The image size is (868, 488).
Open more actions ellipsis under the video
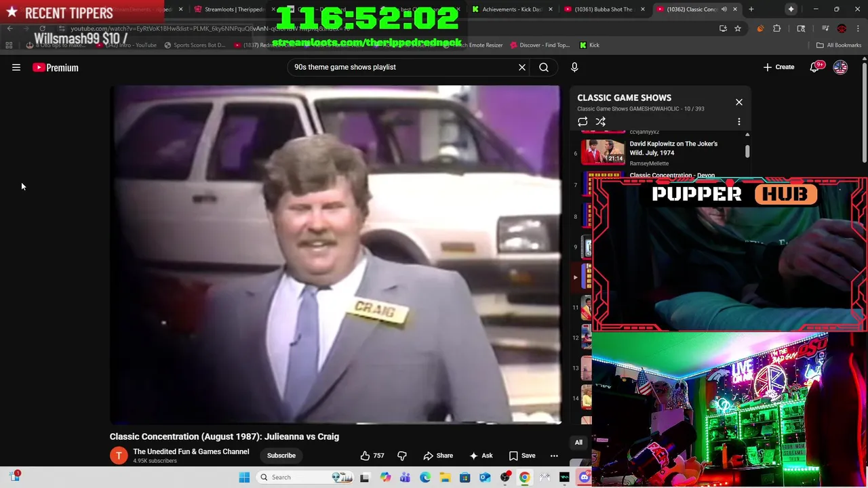[x=554, y=455]
